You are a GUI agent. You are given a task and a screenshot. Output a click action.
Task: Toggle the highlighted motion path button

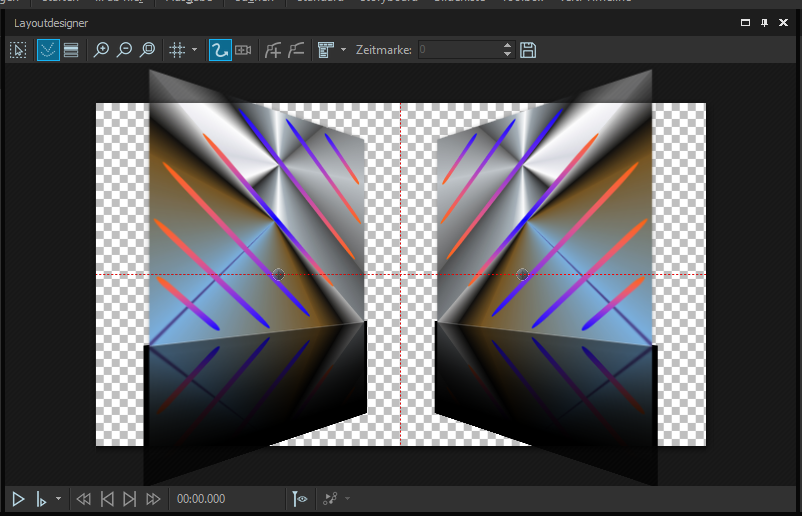click(x=220, y=50)
